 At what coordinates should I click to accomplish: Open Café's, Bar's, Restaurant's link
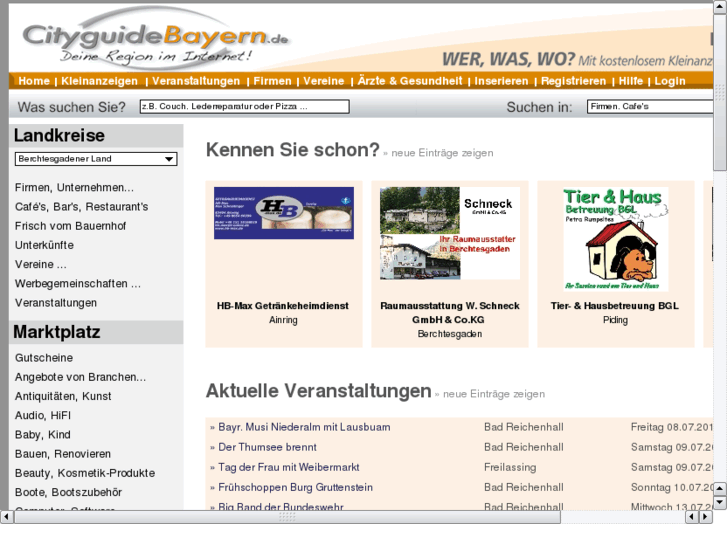pos(82,207)
